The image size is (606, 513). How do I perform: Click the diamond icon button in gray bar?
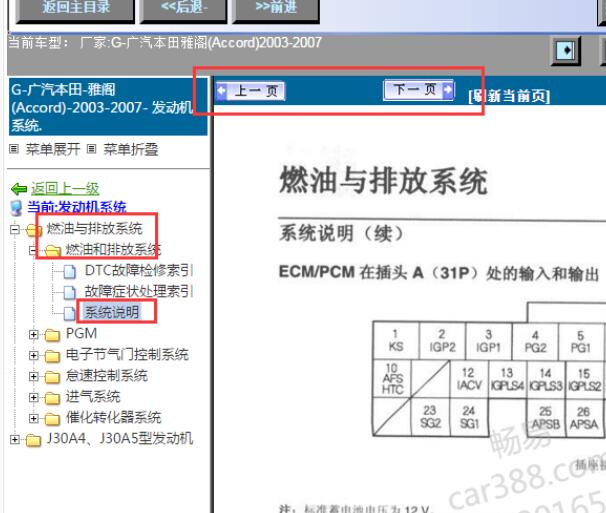566,50
